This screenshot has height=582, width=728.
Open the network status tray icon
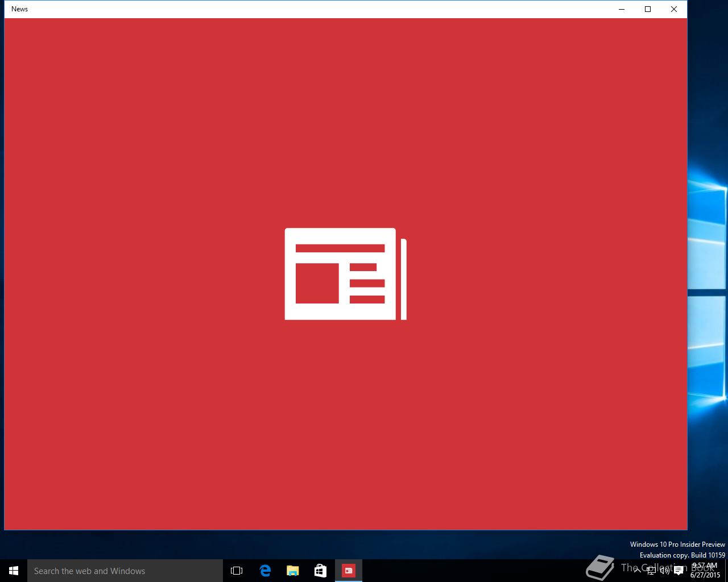click(651, 571)
